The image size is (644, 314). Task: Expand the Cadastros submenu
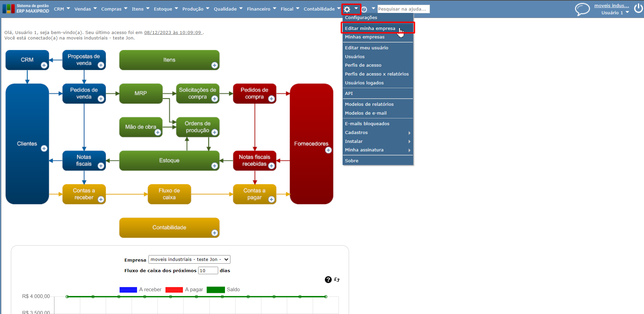point(378,133)
